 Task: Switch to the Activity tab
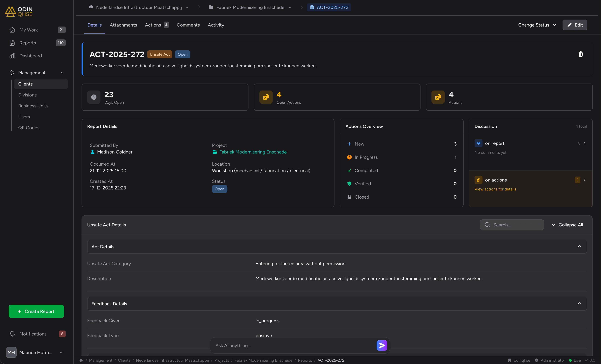click(216, 25)
